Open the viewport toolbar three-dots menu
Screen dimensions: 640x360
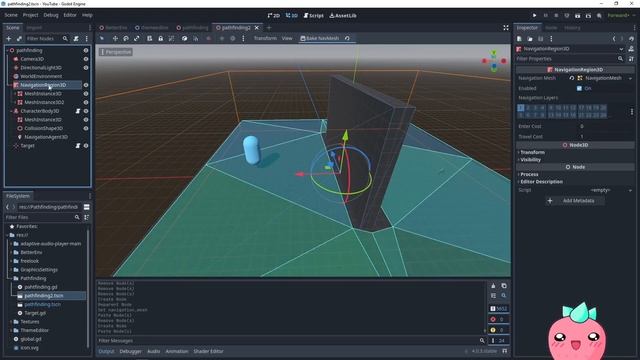tap(243, 38)
